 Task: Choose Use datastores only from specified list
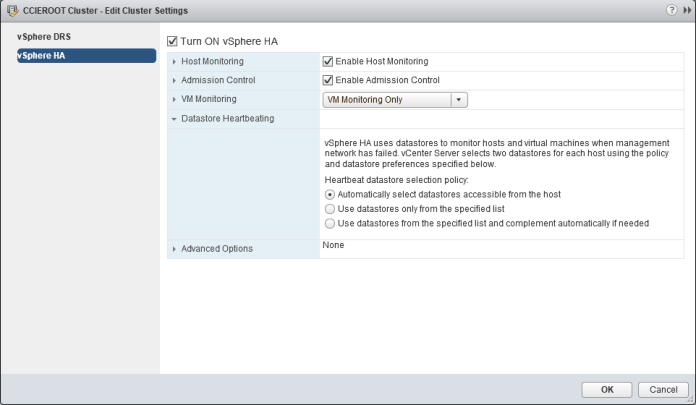click(x=331, y=208)
